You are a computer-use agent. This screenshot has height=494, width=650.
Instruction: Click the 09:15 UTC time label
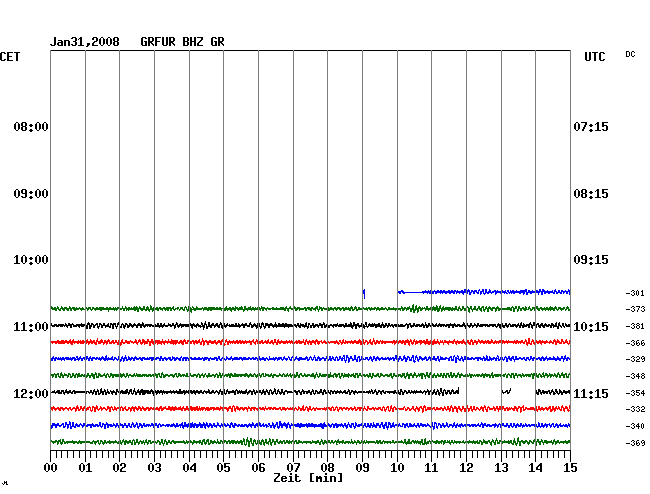pos(591,260)
